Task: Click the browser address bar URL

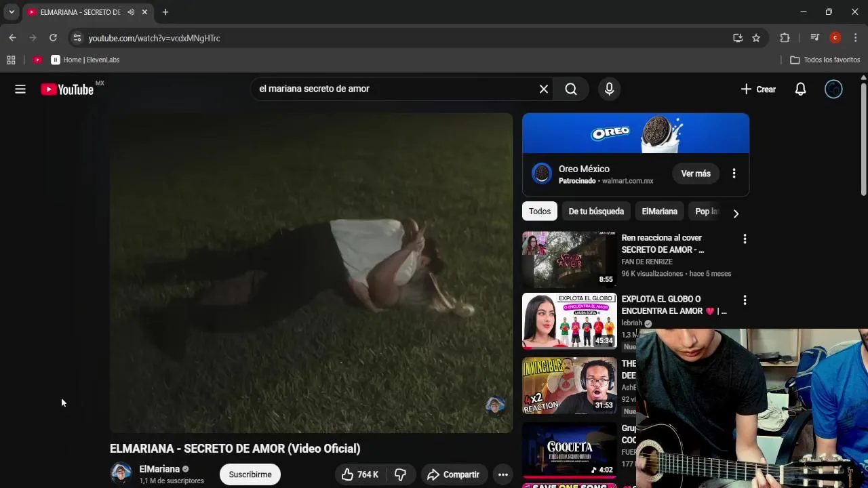Action: click(154, 38)
